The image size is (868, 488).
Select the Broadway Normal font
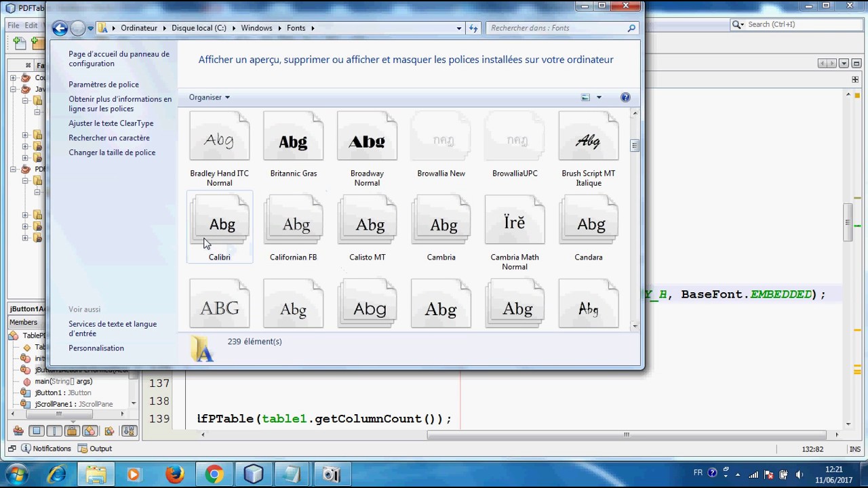(367, 150)
